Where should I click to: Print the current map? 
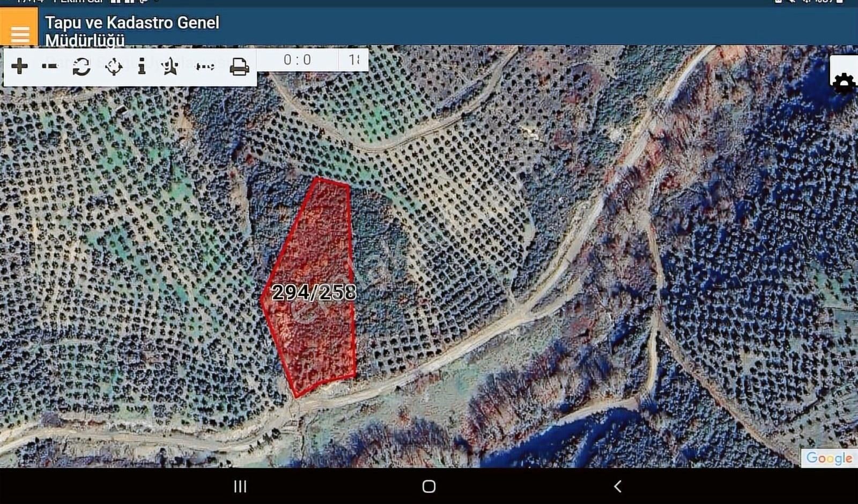pyautogui.click(x=239, y=67)
